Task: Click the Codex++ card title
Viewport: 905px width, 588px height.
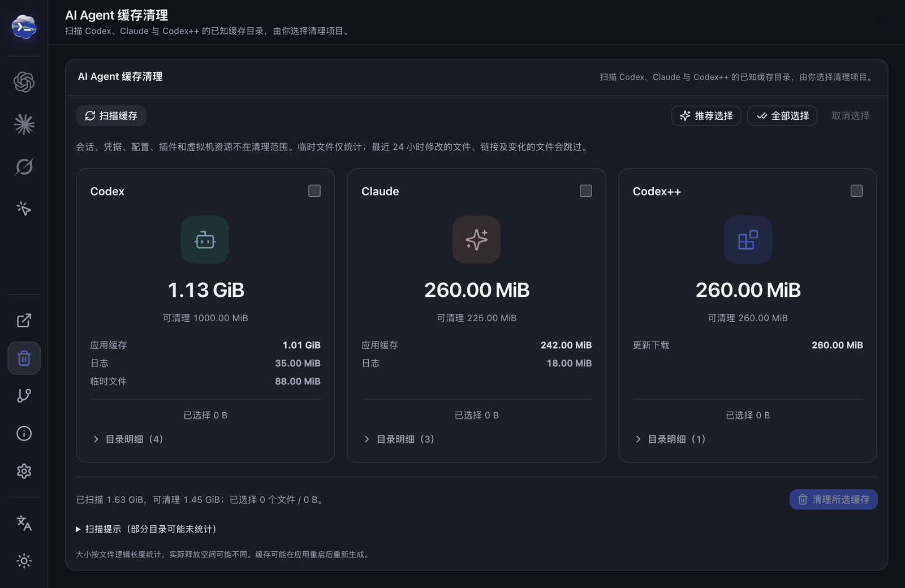Action: pos(657,192)
